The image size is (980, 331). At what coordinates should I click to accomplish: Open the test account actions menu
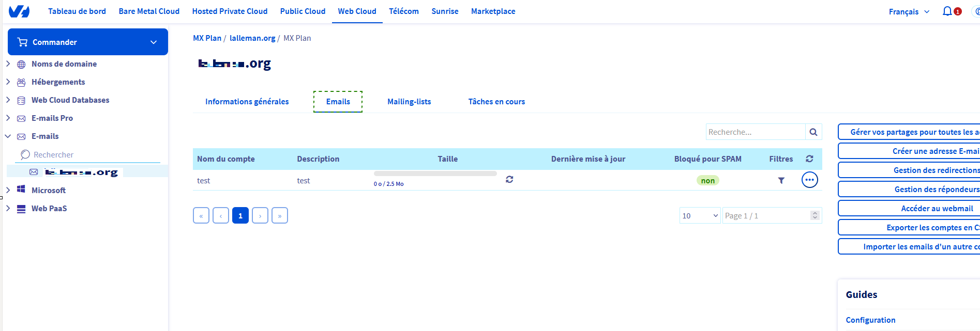click(809, 180)
